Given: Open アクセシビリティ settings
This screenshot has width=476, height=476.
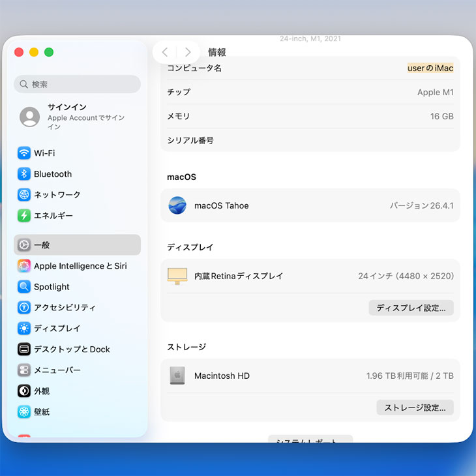Looking at the screenshot, I should point(65,308).
